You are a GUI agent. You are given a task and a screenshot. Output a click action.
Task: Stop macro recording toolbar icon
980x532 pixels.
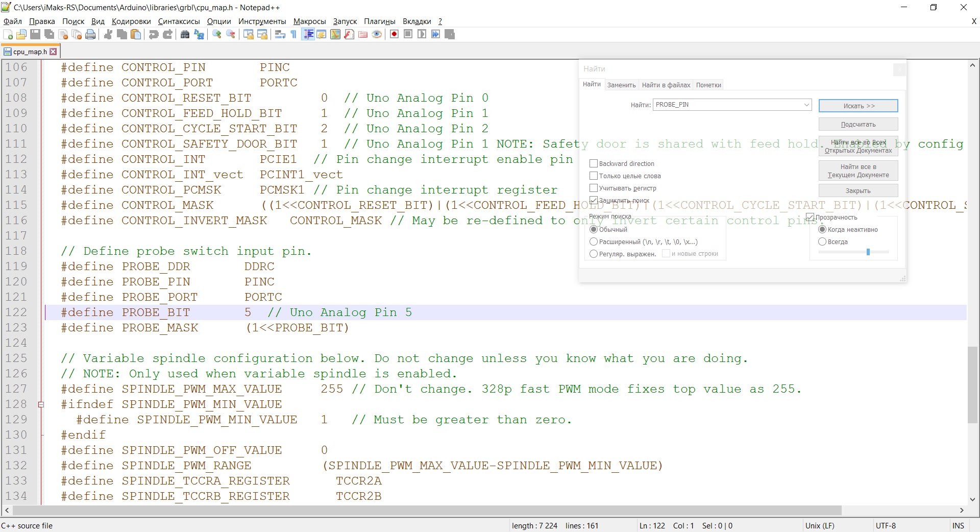pyautogui.click(x=408, y=34)
